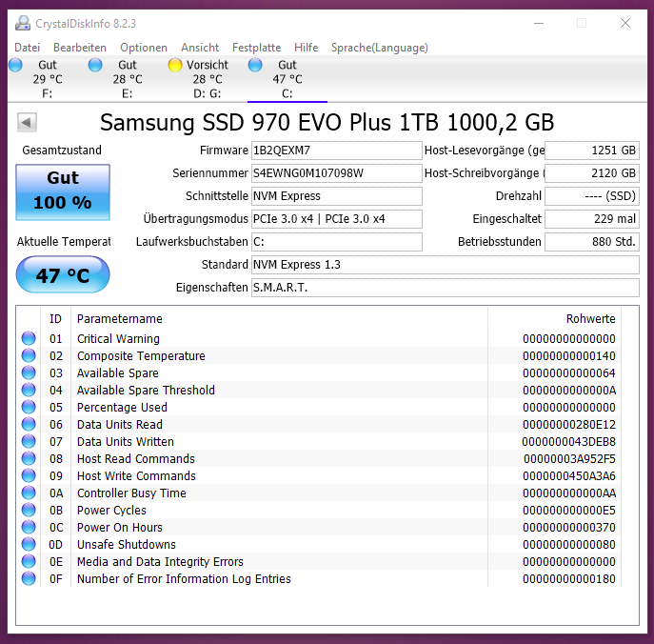This screenshot has height=644, width=654.
Task: Select drive F: tab at 29 °C
Action: [48, 79]
